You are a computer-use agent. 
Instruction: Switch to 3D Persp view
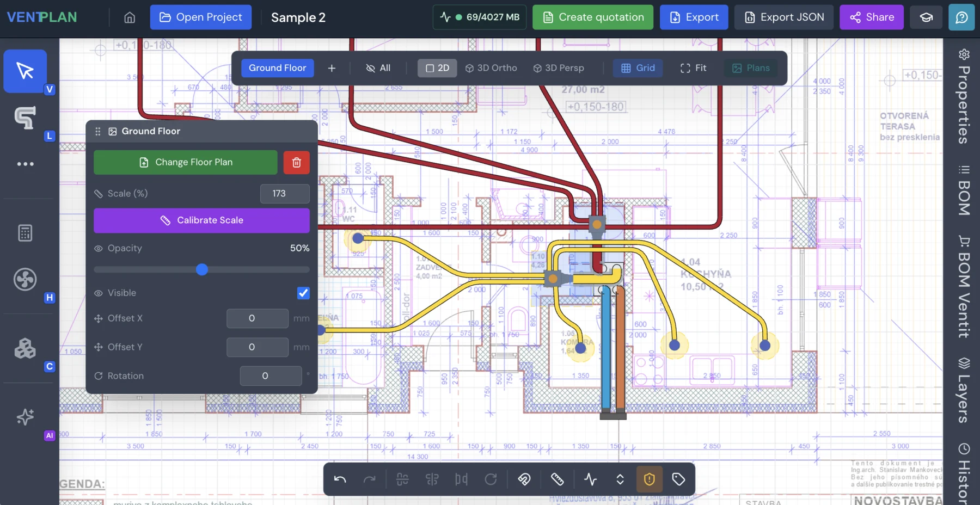pyautogui.click(x=559, y=68)
